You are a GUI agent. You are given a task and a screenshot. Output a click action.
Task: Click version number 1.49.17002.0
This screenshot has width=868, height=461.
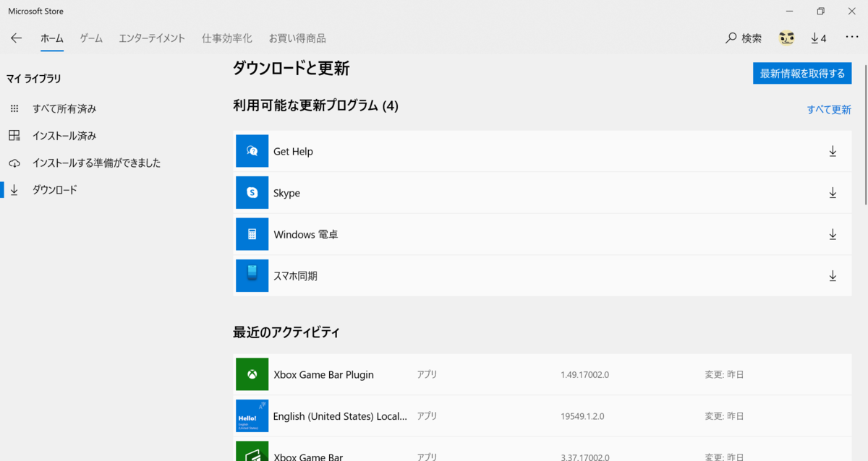point(584,375)
